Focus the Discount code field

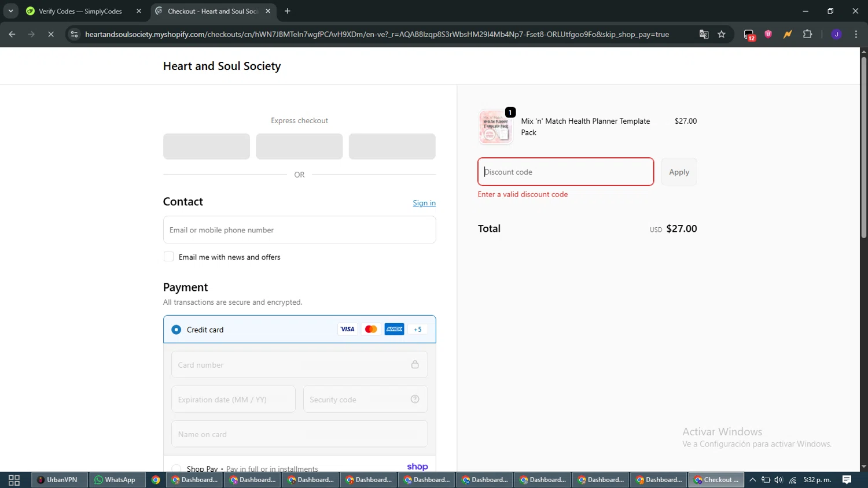click(x=565, y=172)
